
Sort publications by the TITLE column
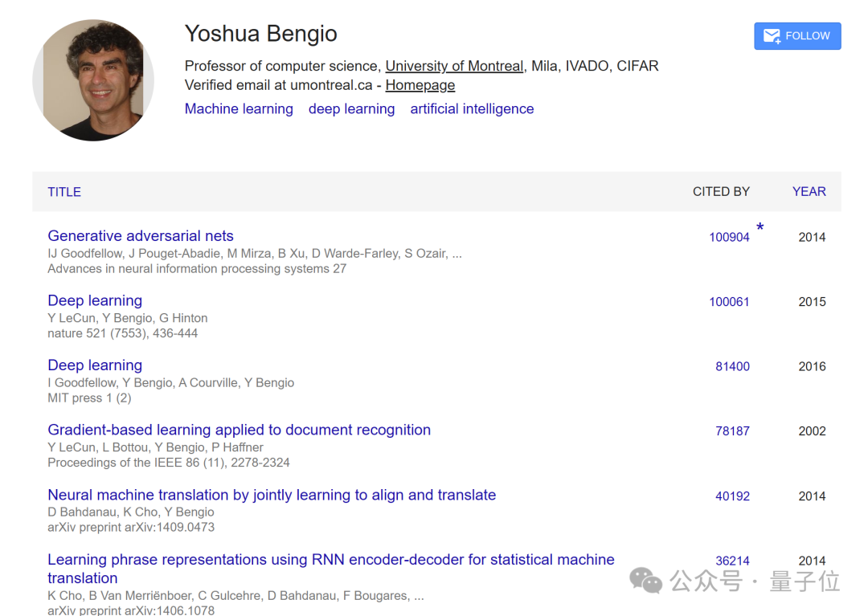pos(64,192)
